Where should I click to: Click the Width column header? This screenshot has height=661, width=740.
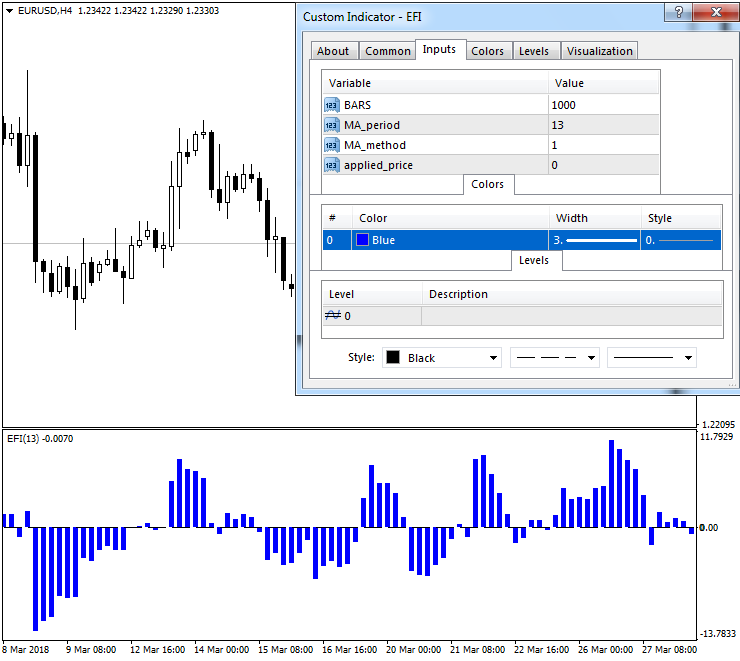tap(595, 218)
